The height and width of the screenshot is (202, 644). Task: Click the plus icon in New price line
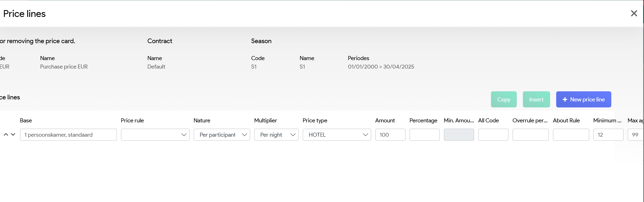point(565,100)
